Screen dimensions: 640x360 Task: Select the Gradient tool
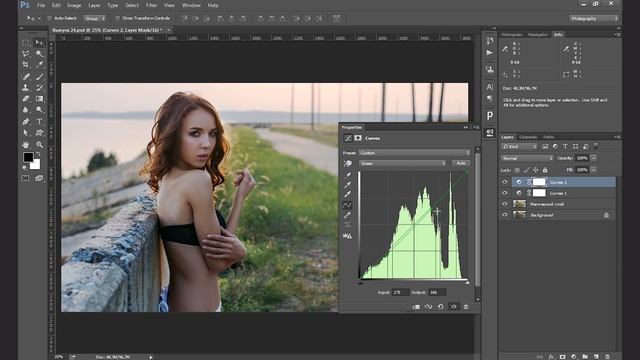(39, 98)
